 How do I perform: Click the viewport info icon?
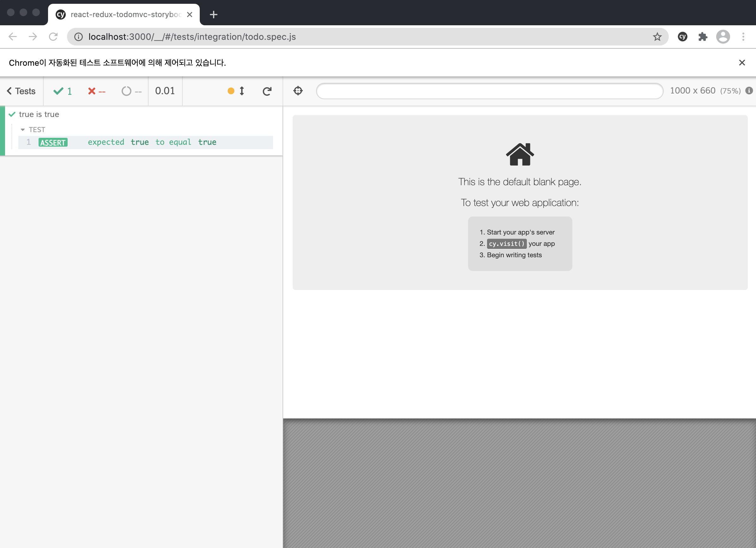pos(749,91)
